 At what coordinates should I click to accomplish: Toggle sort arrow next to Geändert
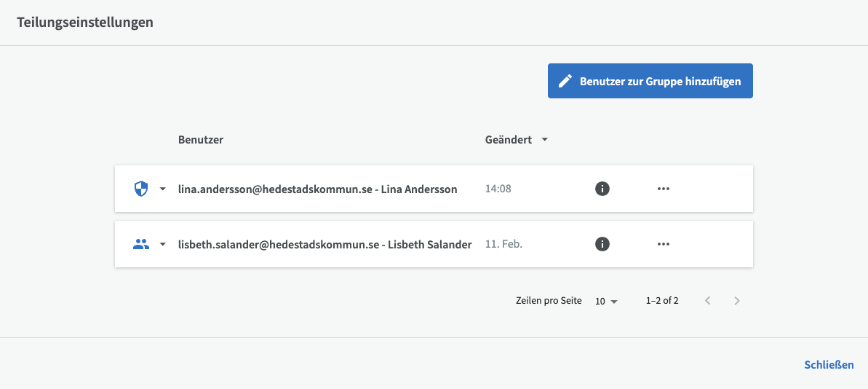click(x=544, y=140)
